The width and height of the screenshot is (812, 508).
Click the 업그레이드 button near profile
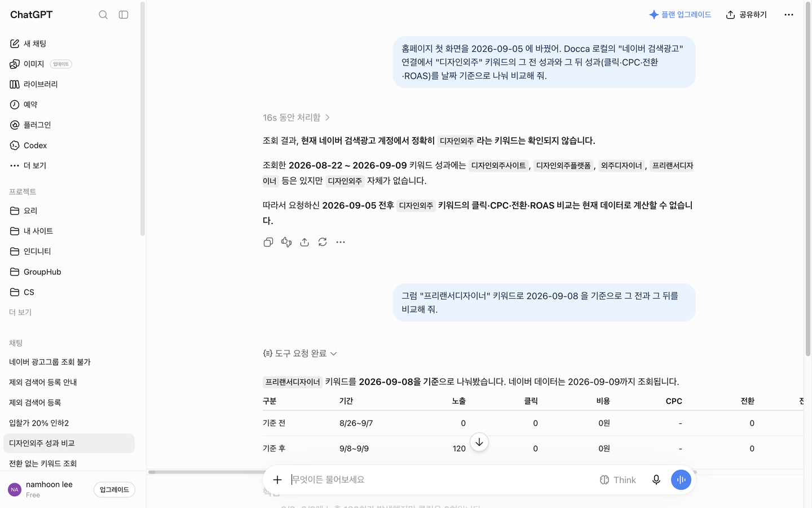(x=114, y=489)
